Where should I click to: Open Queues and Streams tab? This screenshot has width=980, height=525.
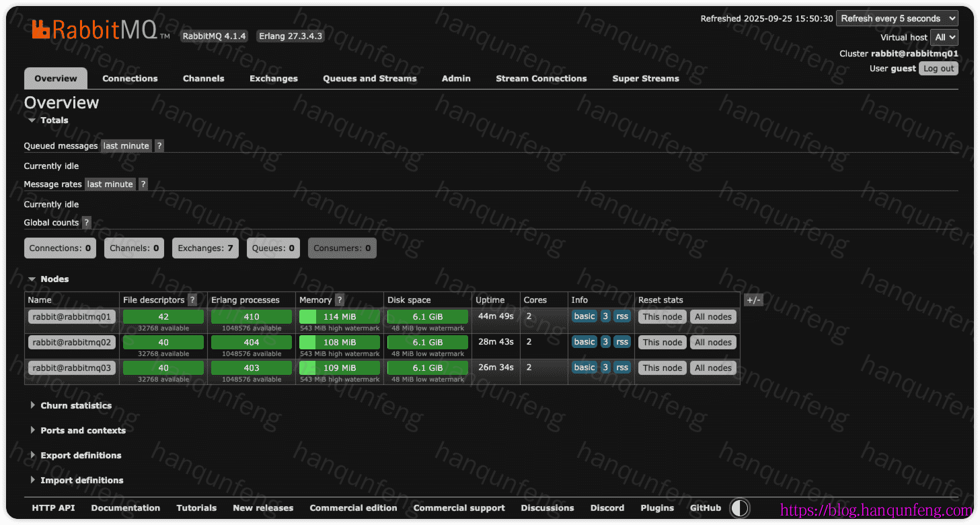click(x=370, y=79)
